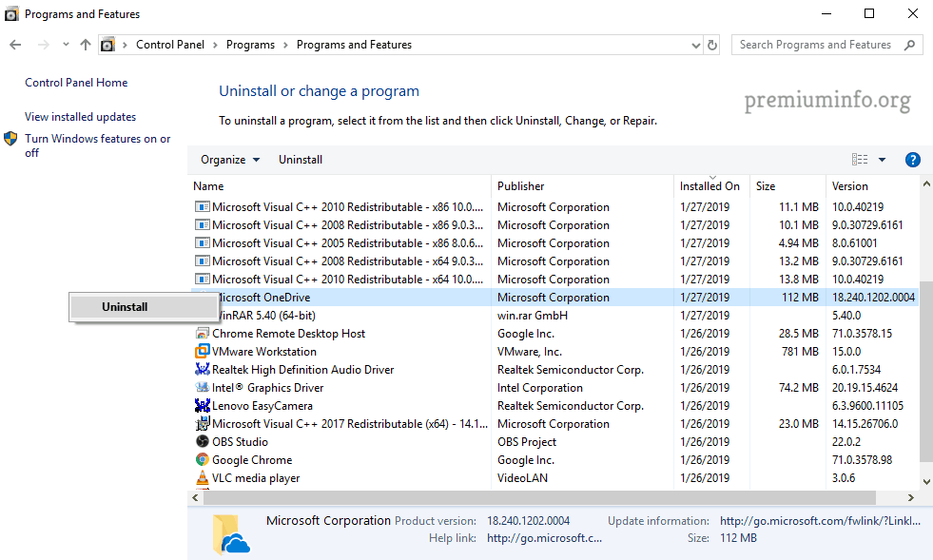Expand the view options dropdown arrow
The image size is (933, 560).
882,160
